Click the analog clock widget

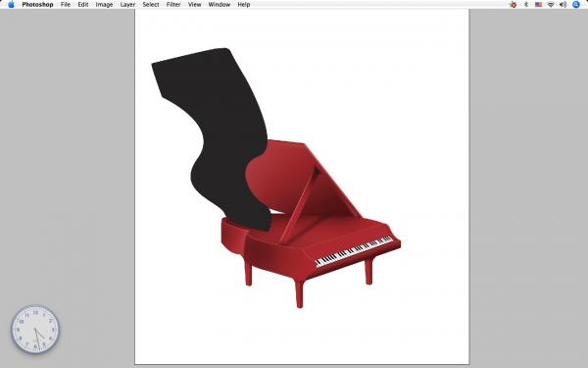pyautogui.click(x=35, y=330)
